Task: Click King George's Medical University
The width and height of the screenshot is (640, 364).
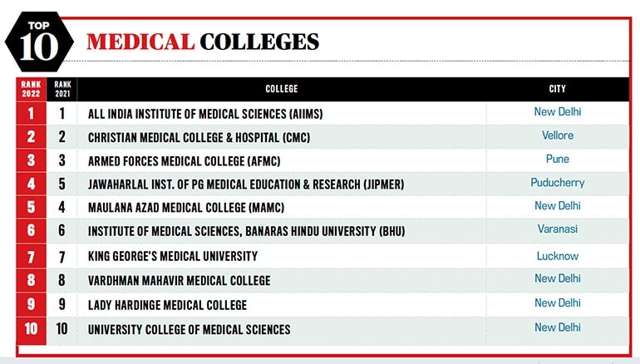Action: coord(173,256)
